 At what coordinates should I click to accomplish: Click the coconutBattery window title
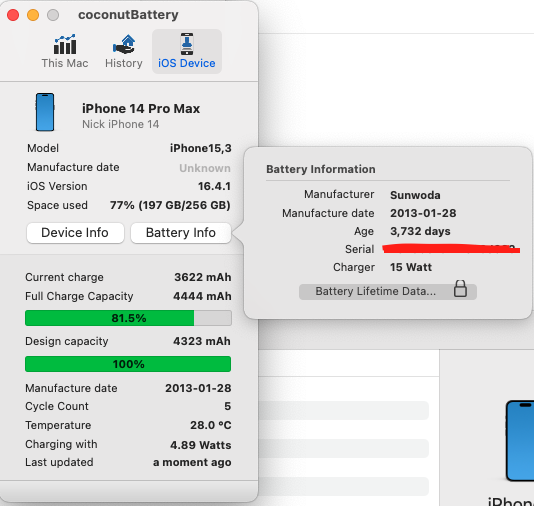click(128, 15)
